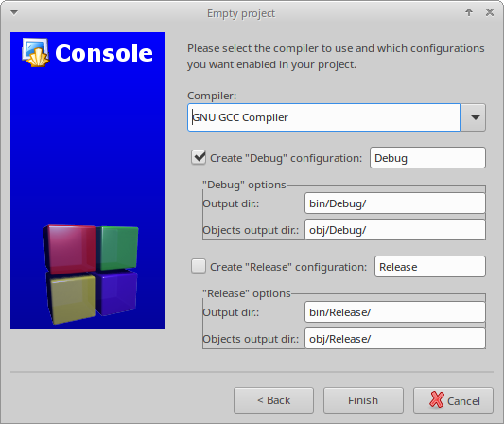Click the Create "Release" configuration label text
Image resolution: width=504 pixels, height=424 pixels.
(x=288, y=267)
